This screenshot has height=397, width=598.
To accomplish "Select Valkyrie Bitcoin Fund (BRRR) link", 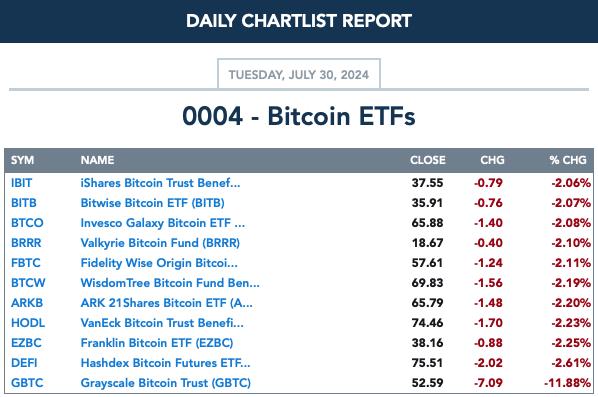I will pos(160,243).
